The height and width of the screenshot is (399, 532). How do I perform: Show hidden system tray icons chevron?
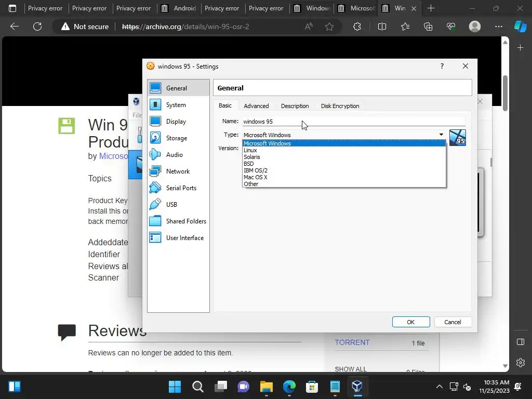click(439, 387)
